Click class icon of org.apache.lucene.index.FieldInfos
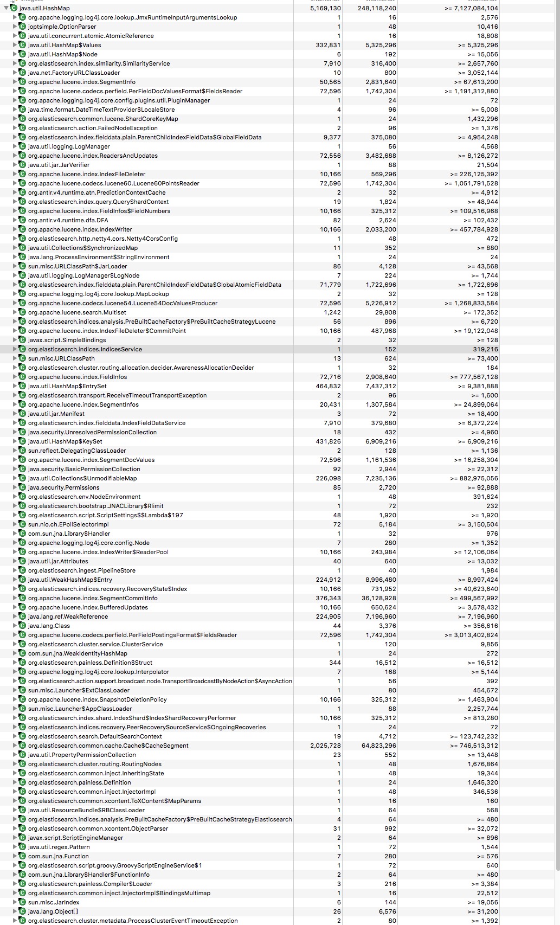Screen dimensions: 560x925 point(22,377)
